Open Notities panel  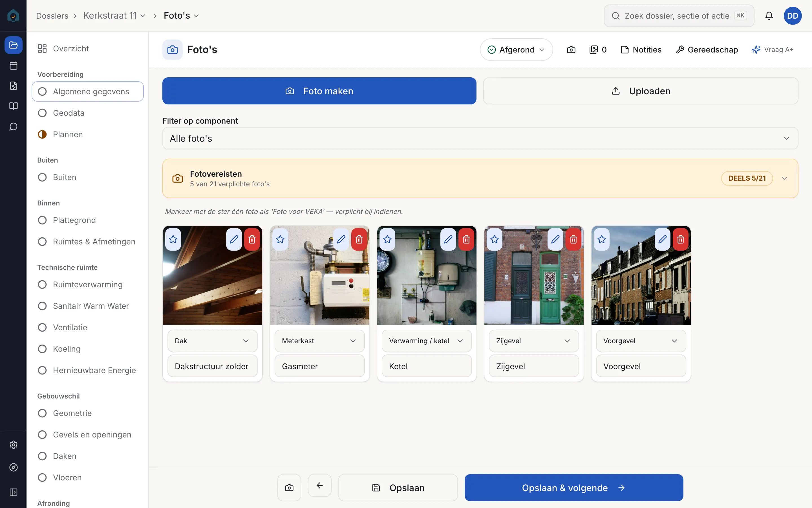coord(641,50)
